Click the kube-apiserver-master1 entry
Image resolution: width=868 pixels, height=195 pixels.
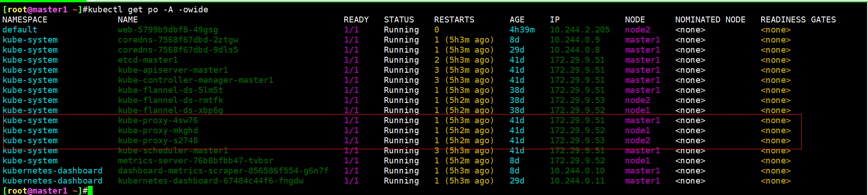[x=173, y=70]
